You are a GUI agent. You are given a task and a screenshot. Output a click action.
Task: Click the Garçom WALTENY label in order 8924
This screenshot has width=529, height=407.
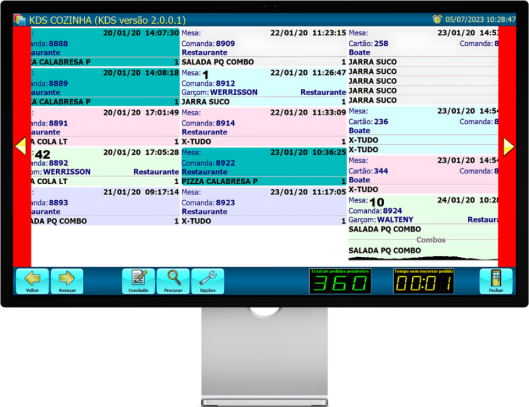coord(381,220)
